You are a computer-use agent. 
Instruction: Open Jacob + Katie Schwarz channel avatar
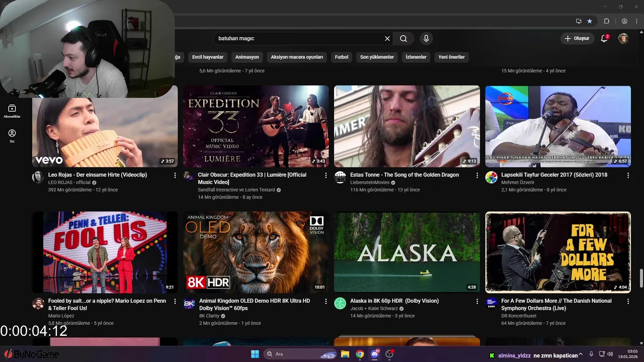pos(340,303)
